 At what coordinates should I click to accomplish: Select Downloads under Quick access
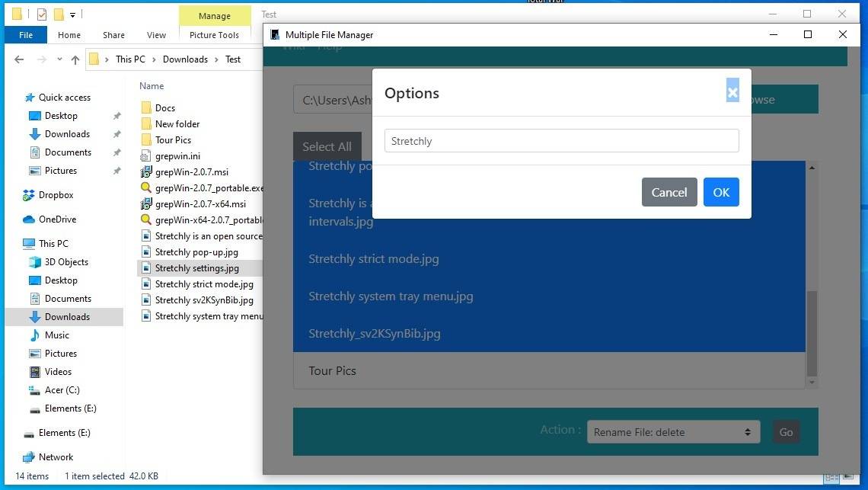point(67,134)
